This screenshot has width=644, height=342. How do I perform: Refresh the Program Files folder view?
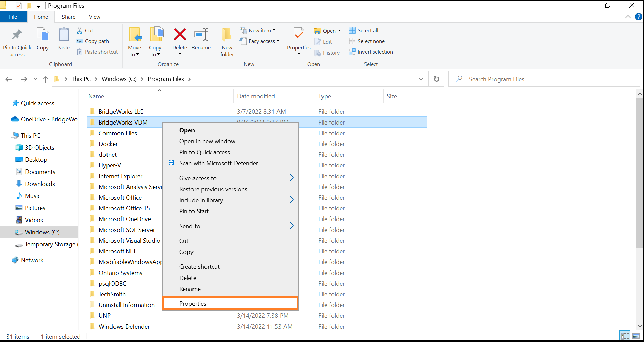(436, 79)
